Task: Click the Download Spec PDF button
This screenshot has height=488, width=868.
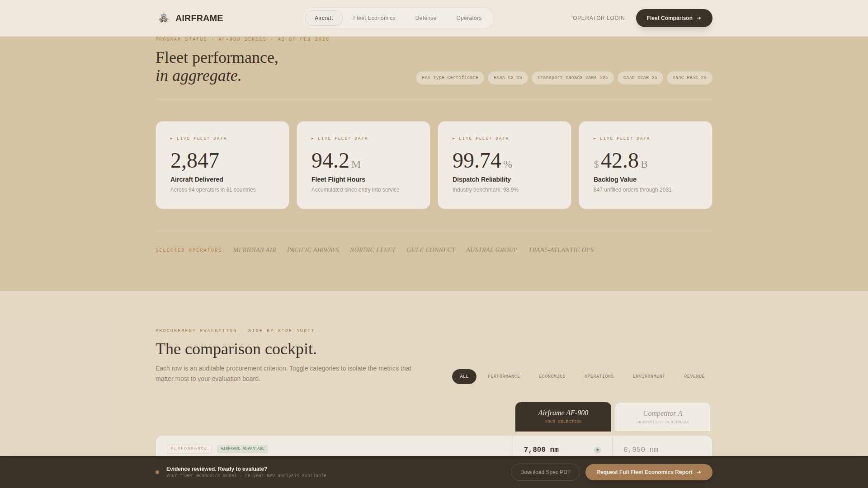Action: 545,472
